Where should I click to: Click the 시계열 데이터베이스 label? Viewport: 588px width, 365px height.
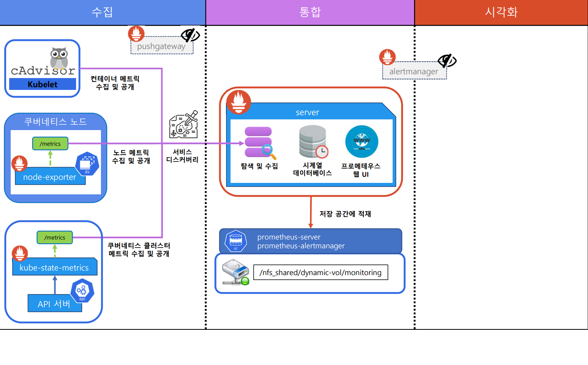[x=312, y=169]
